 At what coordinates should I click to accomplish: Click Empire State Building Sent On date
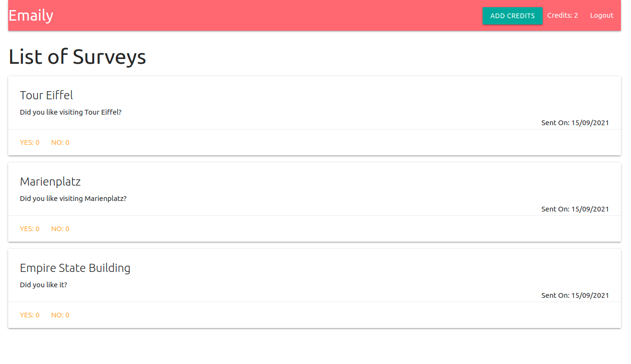tap(575, 295)
